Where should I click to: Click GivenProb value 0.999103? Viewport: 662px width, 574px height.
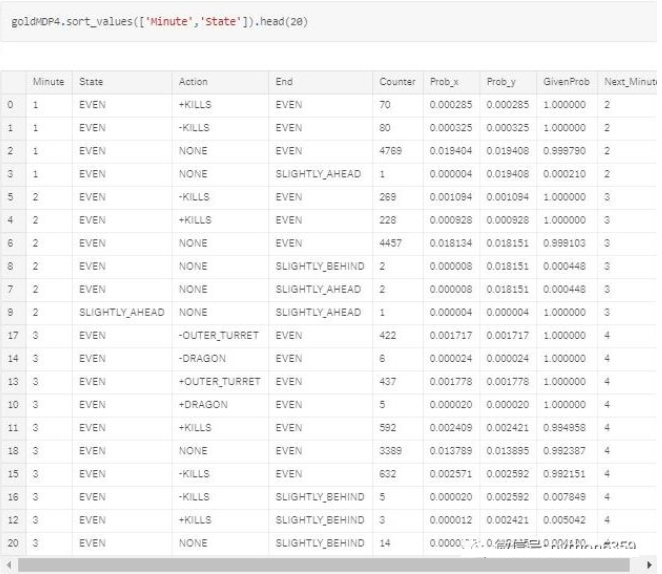click(564, 243)
